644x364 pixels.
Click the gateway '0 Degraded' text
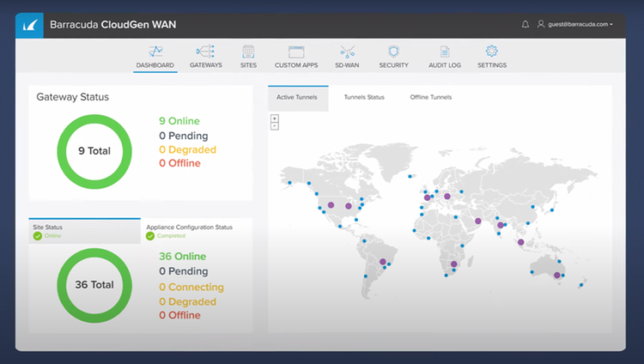(188, 150)
